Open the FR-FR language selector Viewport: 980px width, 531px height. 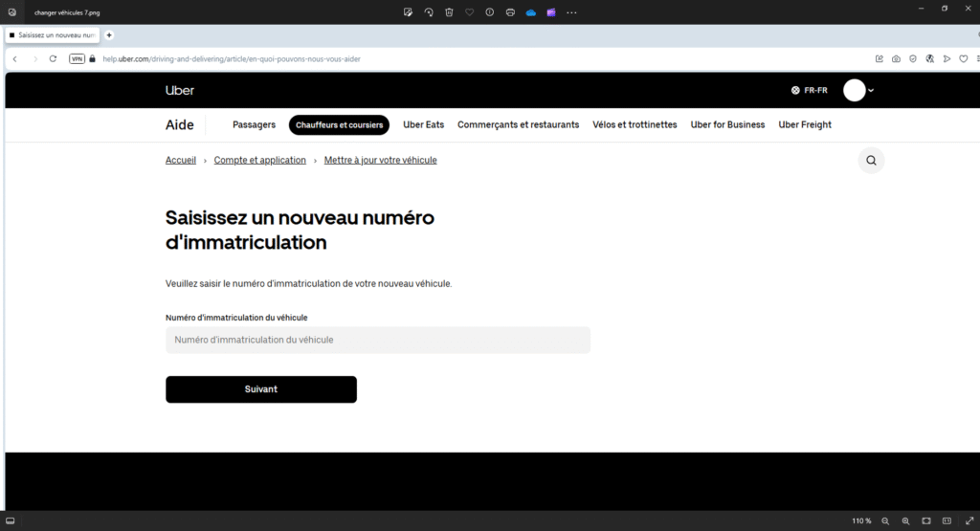pyautogui.click(x=810, y=90)
